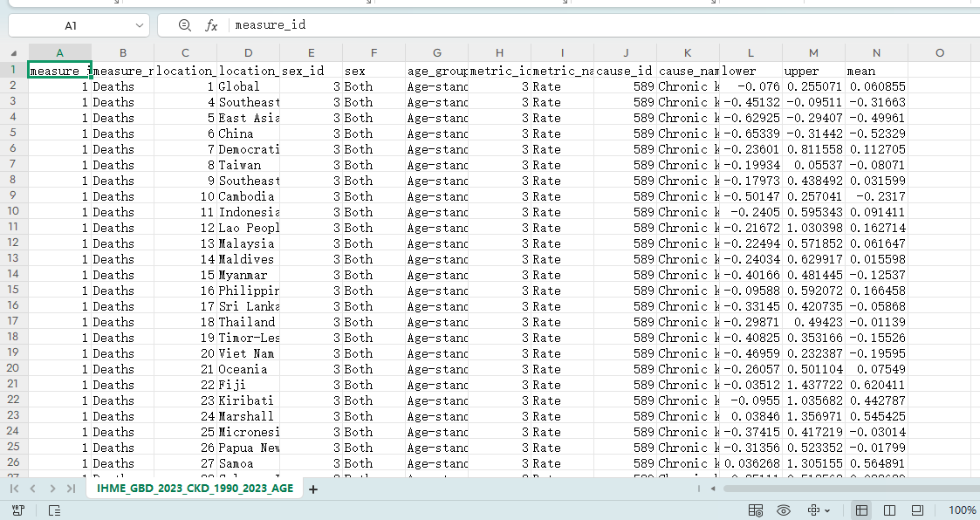The height and width of the screenshot is (520, 980).
Task: Click the Fiji location cell
Action: click(248, 385)
